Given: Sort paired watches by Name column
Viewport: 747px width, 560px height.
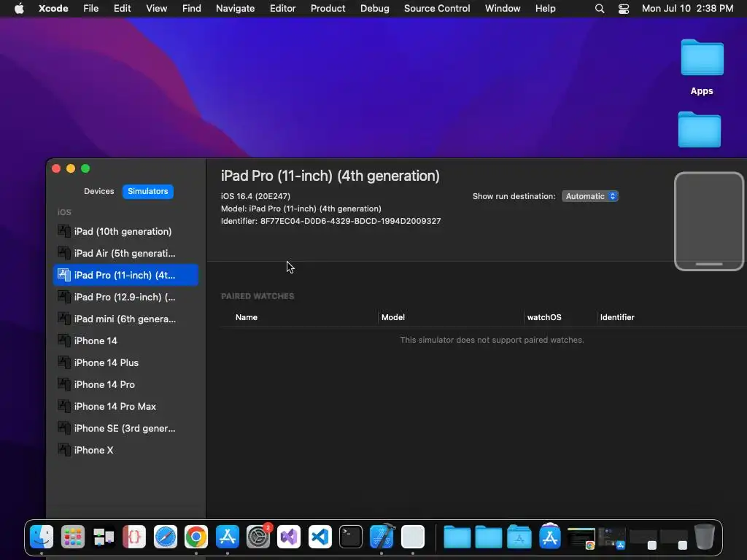Looking at the screenshot, I should coord(247,317).
